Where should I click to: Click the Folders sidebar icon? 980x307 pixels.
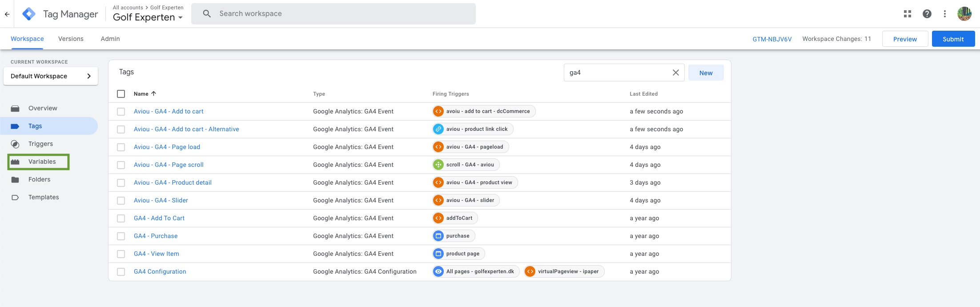[15, 179]
